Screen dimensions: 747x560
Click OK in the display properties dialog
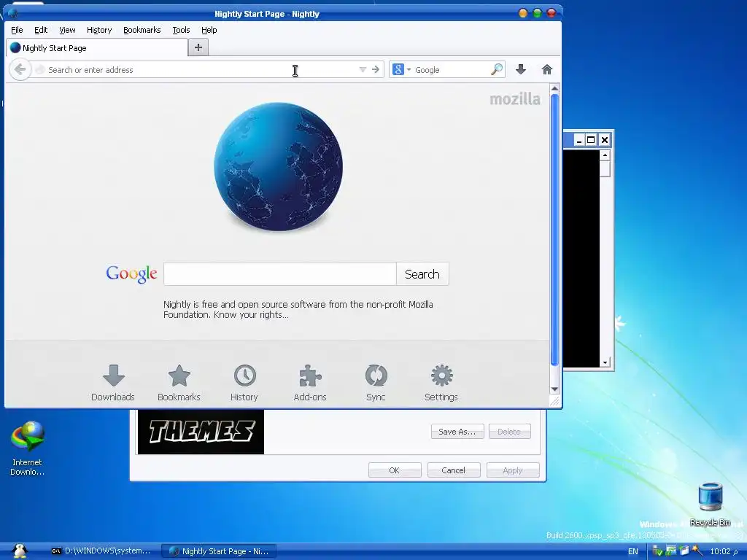coord(395,470)
